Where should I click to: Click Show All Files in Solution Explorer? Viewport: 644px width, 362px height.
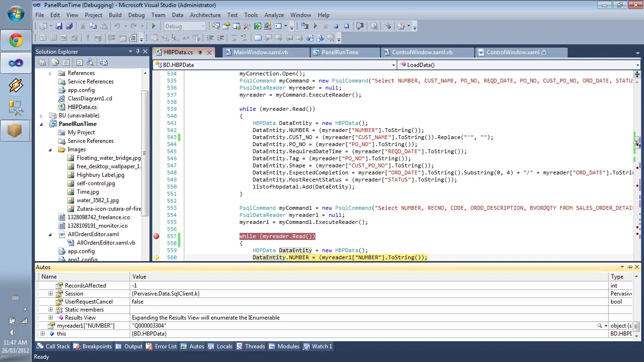point(56,62)
